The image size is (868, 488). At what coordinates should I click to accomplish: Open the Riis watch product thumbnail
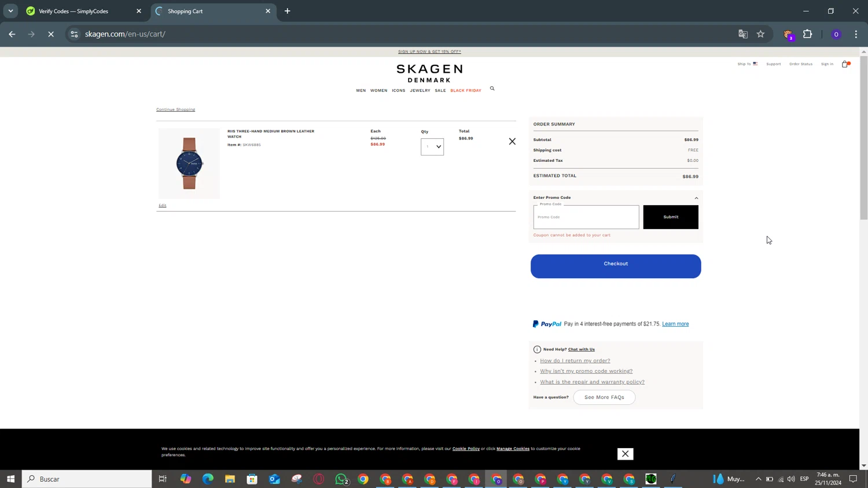pyautogui.click(x=189, y=164)
